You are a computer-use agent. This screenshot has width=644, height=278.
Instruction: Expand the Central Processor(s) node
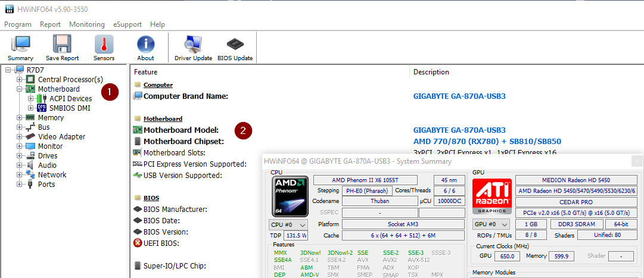tap(19, 79)
